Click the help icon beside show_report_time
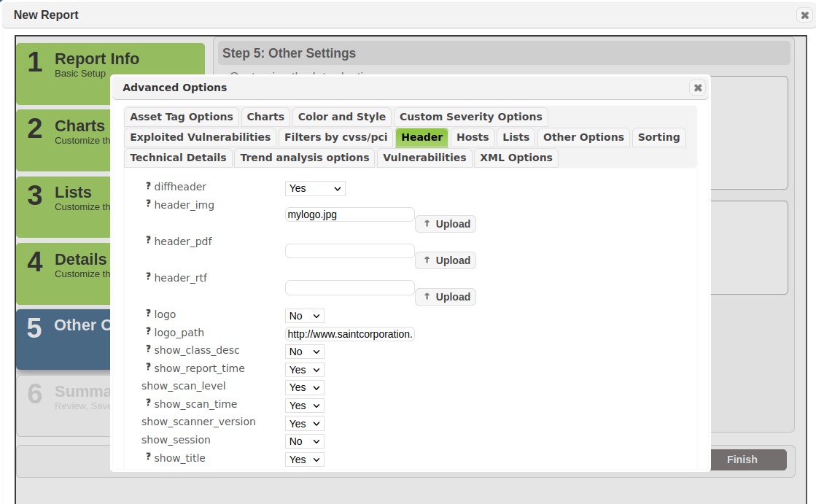This screenshot has width=816, height=504. 148,368
